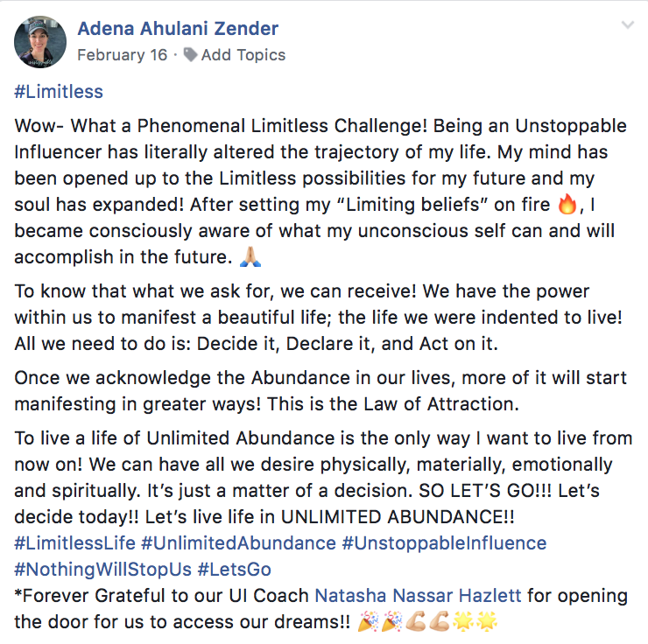Click the second party popper emoji
Screen dimensions: 648x644
click(393, 623)
